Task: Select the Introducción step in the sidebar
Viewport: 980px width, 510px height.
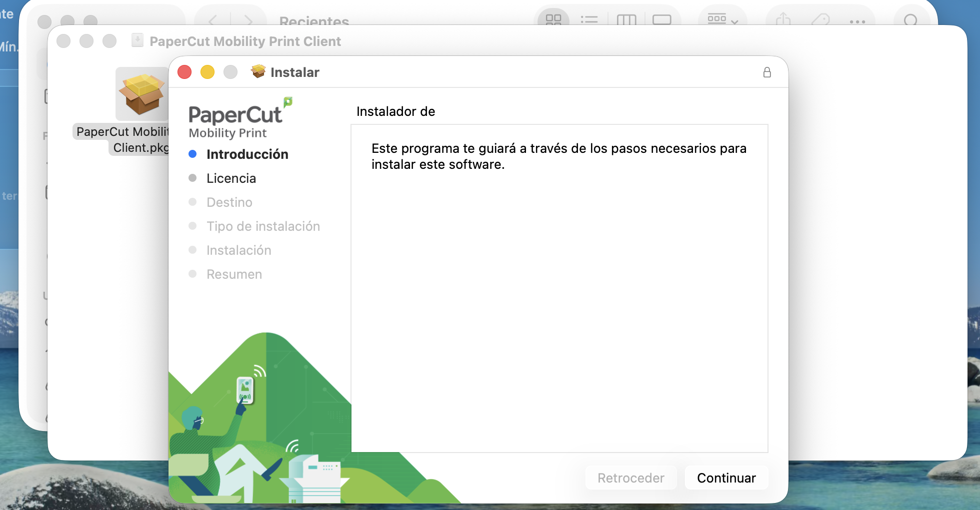Action: [247, 154]
